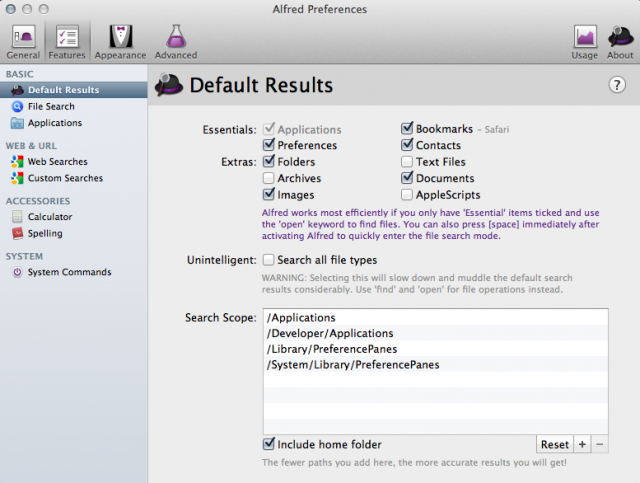Click the plus button to add path

tap(582, 444)
